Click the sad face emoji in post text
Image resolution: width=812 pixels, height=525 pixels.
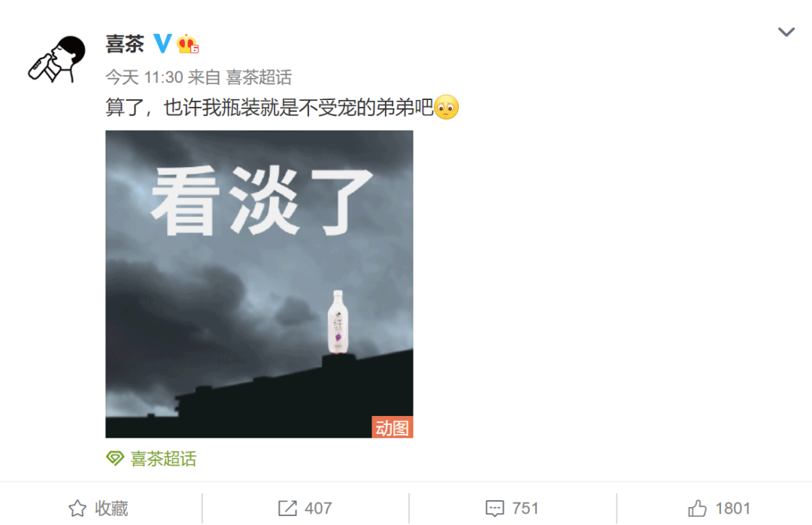click(x=447, y=108)
